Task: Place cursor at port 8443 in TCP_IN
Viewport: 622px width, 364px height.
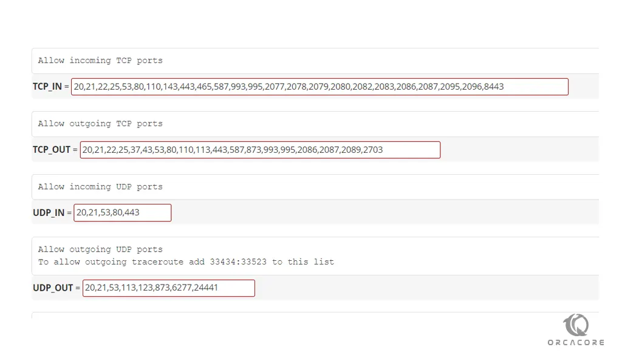Action: pyautogui.click(x=494, y=87)
